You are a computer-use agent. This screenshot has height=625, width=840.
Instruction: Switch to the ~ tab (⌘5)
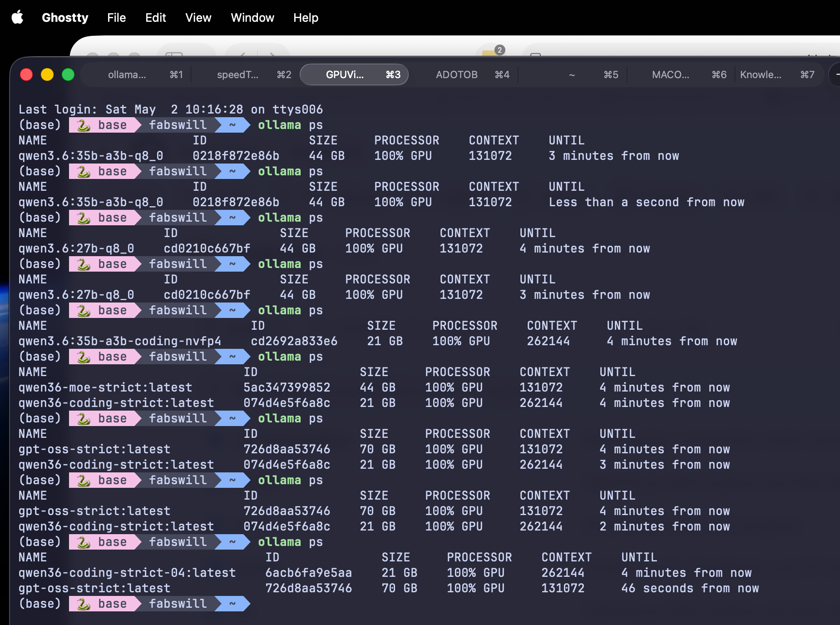572,74
